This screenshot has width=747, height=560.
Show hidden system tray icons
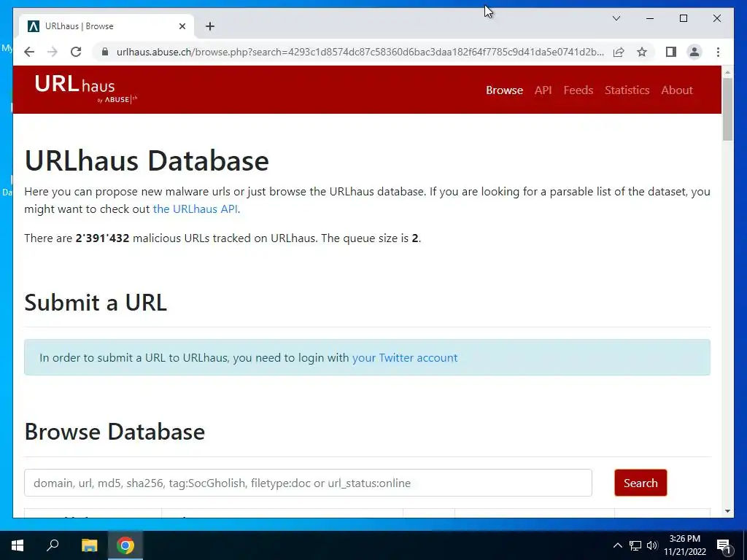617,545
